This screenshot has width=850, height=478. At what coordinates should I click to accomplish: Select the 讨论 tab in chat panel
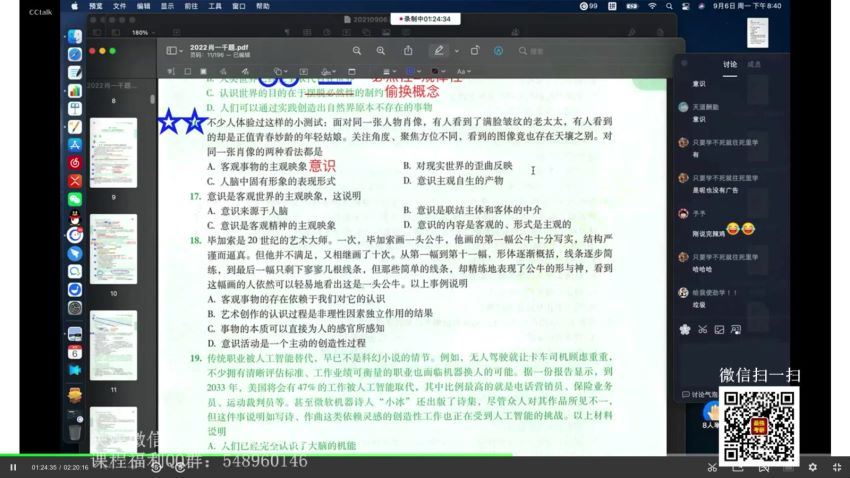[x=730, y=64]
